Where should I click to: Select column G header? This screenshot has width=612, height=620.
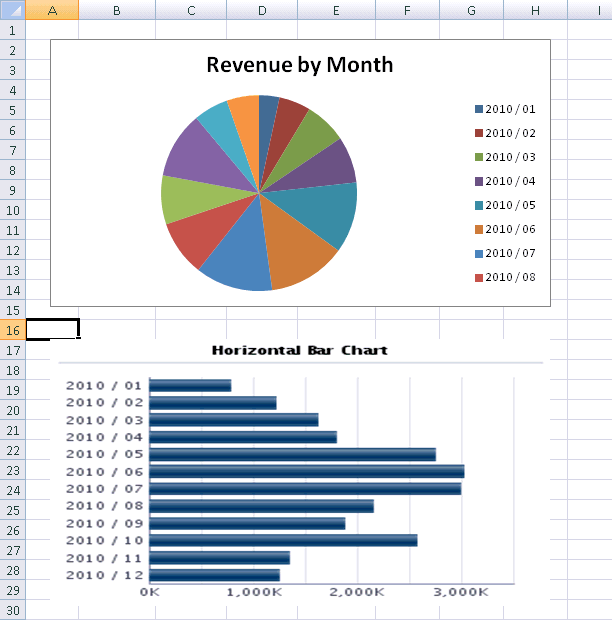(471, 9)
